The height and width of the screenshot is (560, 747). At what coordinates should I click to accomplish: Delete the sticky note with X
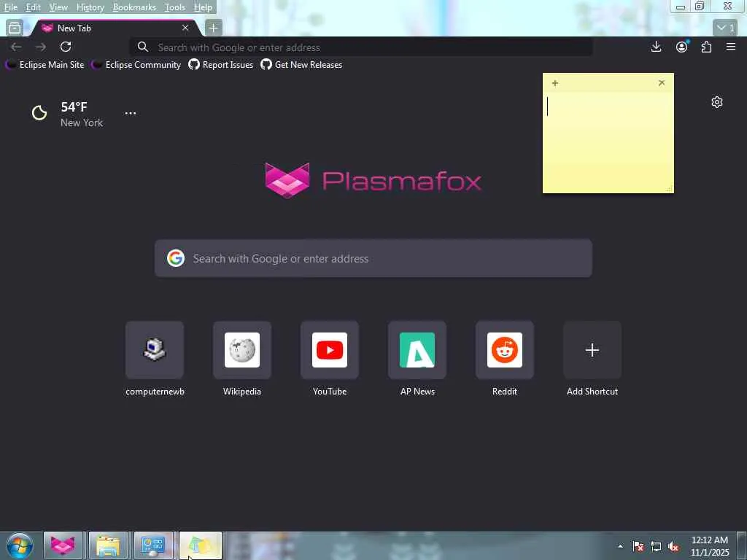click(661, 83)
